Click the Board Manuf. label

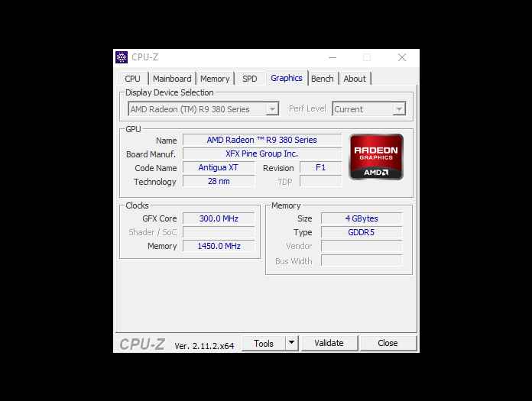[x=151, y=154]
